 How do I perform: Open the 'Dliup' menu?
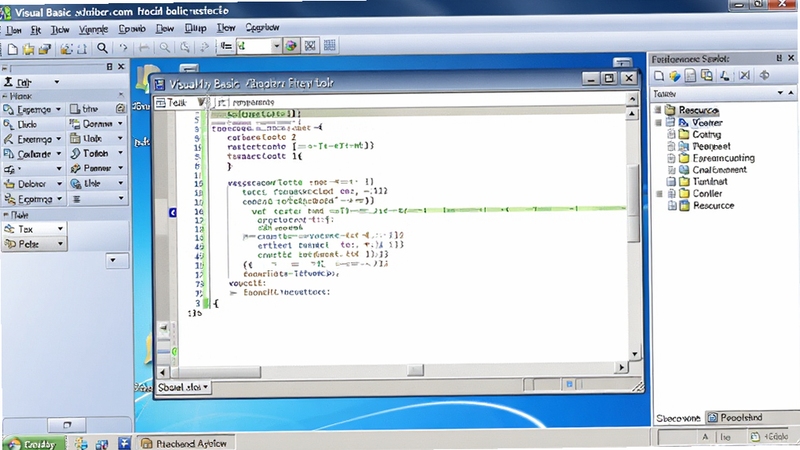coord(195,28)
